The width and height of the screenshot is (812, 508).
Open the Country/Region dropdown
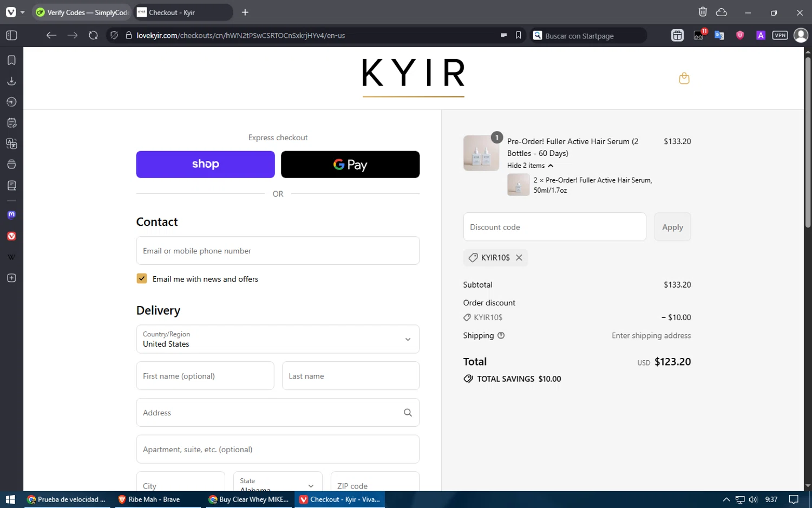278,339
